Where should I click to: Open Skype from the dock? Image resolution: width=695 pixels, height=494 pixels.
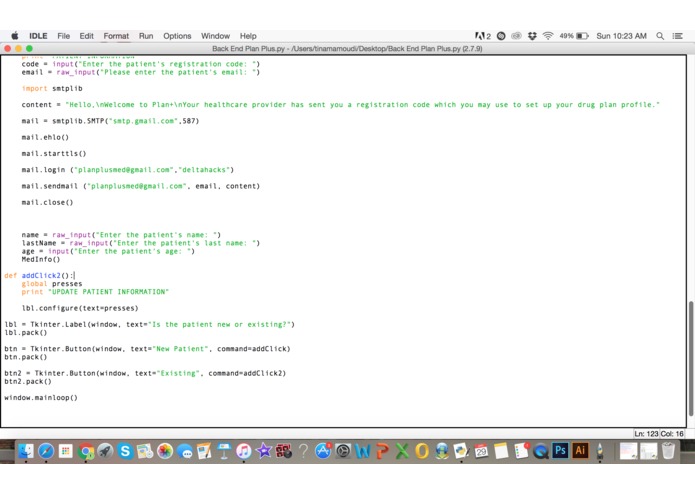pyautogui.click(x=125, y=451)
